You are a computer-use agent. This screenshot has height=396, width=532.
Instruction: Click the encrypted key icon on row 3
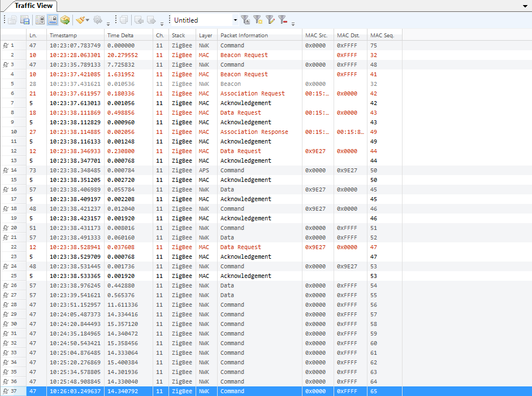click(6, 65)
